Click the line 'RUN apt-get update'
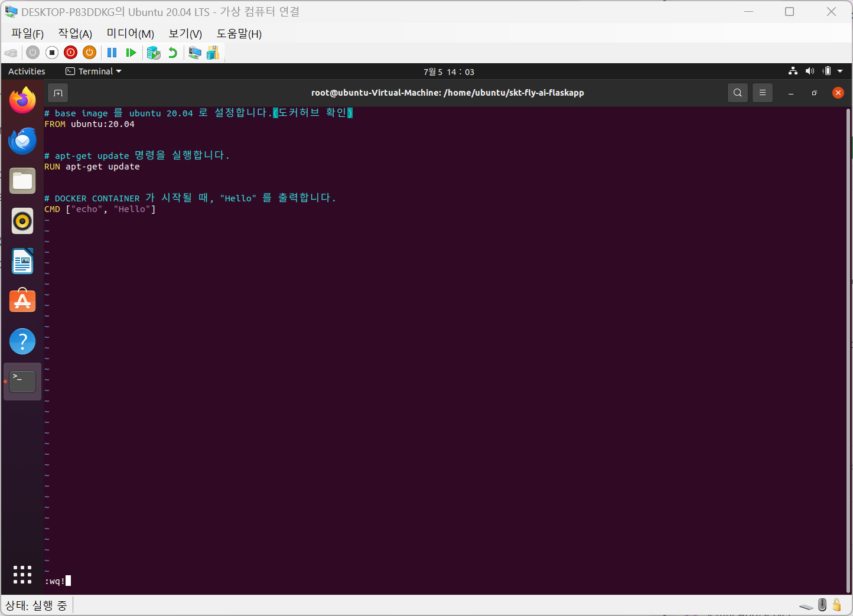 tap(92, 167)
